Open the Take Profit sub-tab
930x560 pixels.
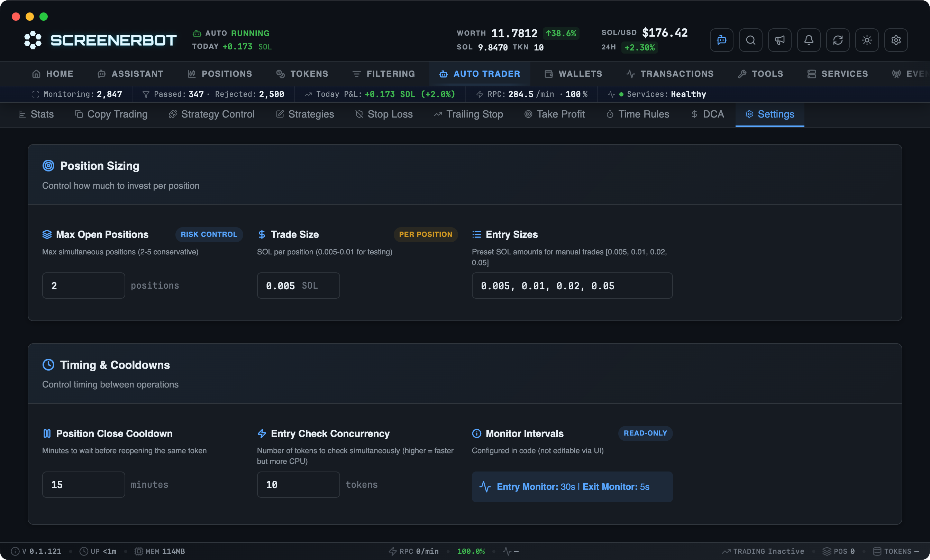pyautogui.click(x=555, y=114)
